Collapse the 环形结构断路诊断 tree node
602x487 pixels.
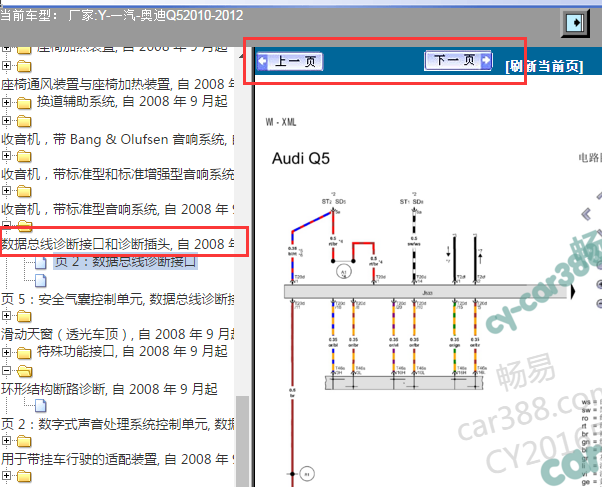coord(6,370)
